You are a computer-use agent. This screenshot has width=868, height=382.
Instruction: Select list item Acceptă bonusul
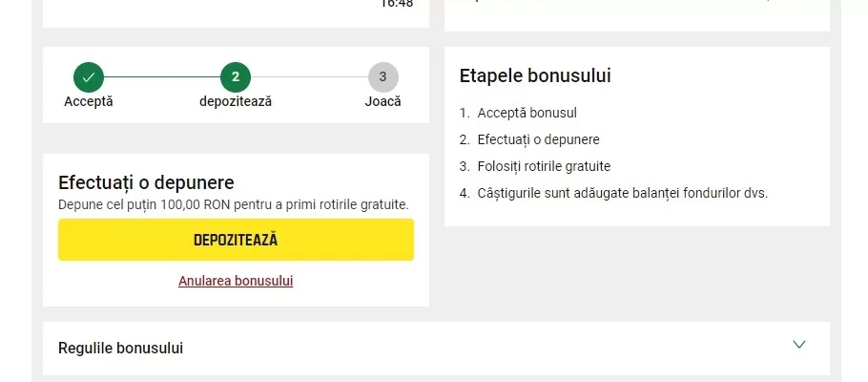[527, 113]
